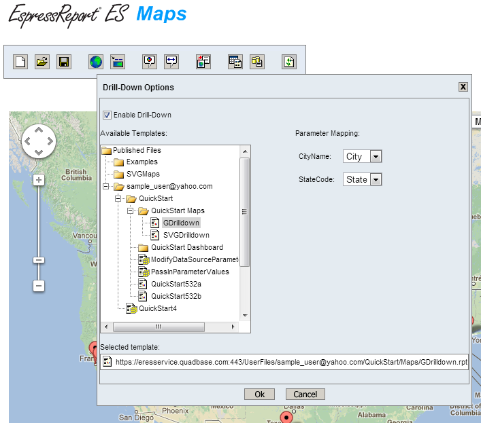The height and width of the screenshot is (423, 481).
Task: Click the tree horizontal scrollbar thumb
Action: (159, 327)
